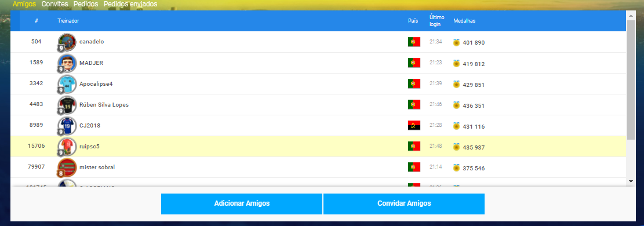This screenshot has width=644, height=226.
Task: Click rank number 15706
Action: [36, 146]
